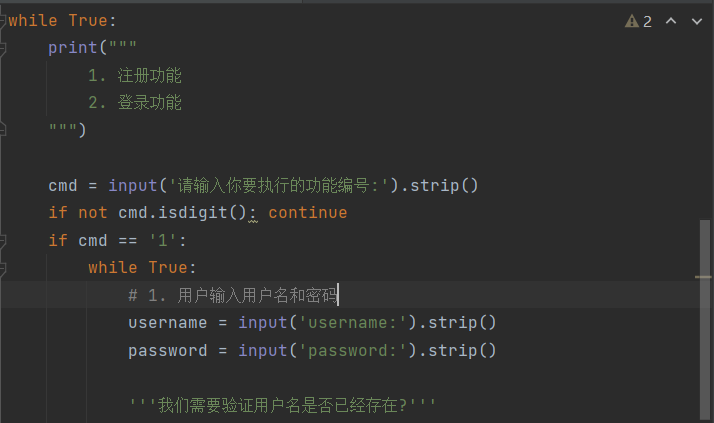Fold the print triple-quote string block
This screenshot has width=714, height=423.
4,48
